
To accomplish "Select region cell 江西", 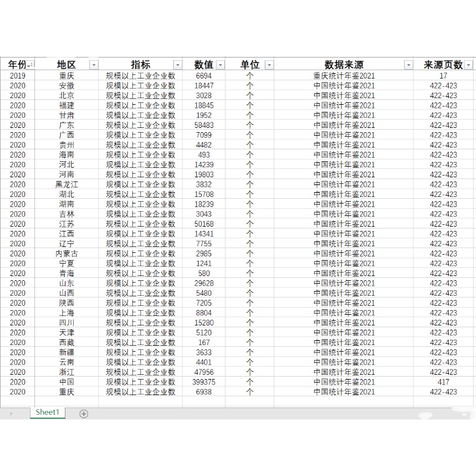I will tap(67, 234).
